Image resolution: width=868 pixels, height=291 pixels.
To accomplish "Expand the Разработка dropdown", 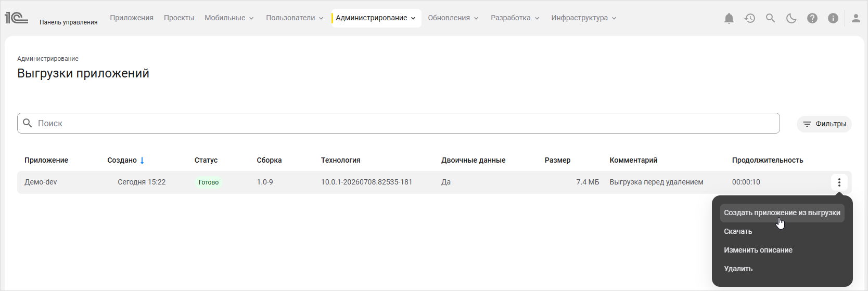I will coord(515,18).
